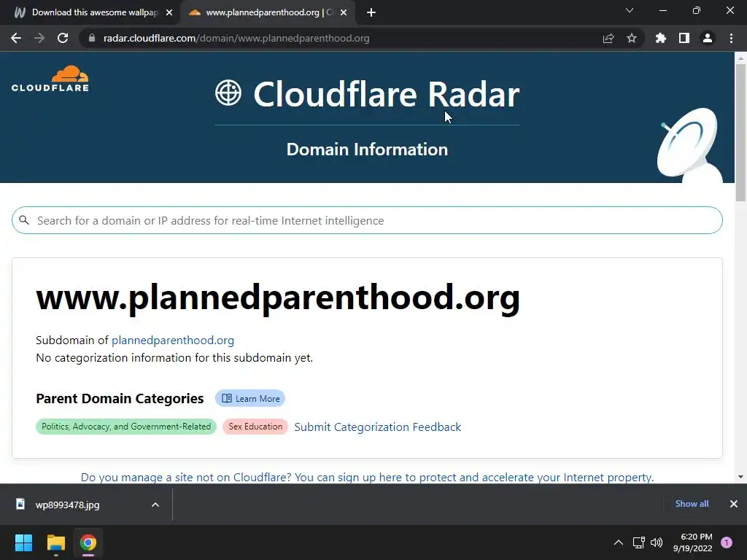The image size is (747, 560).
Task: Open network settings tray icon
Action: click(639, 542)
